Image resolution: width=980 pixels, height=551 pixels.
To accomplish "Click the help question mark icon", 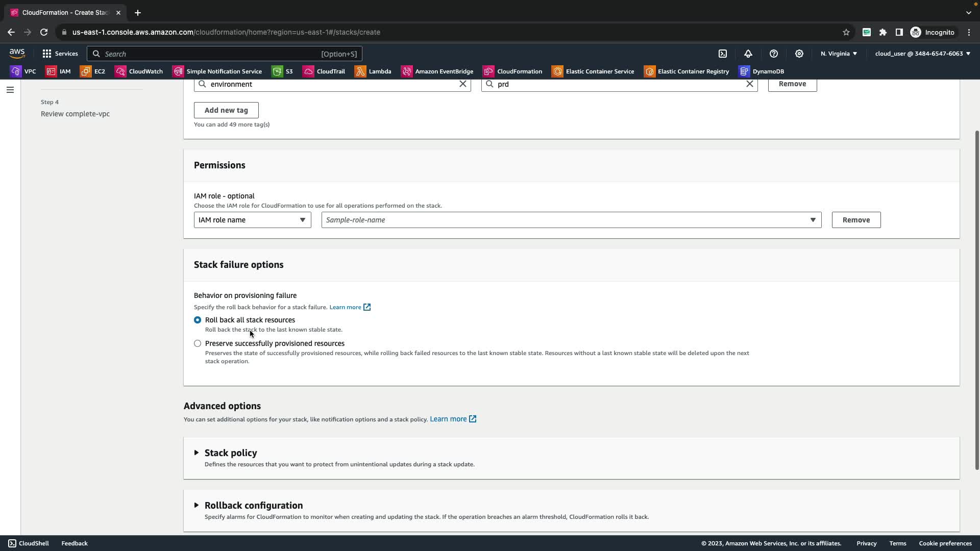I will pyautogui.click(x=774, y=54).
